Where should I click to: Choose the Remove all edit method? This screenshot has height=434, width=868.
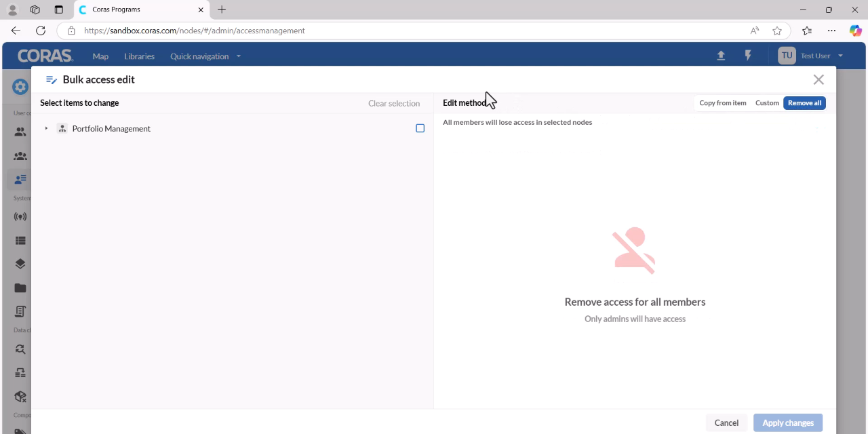pyautogui.click(x=804, y=103)
